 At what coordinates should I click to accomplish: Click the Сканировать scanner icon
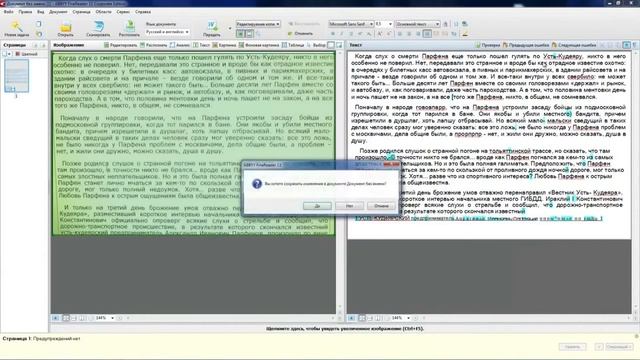[98, 27]
